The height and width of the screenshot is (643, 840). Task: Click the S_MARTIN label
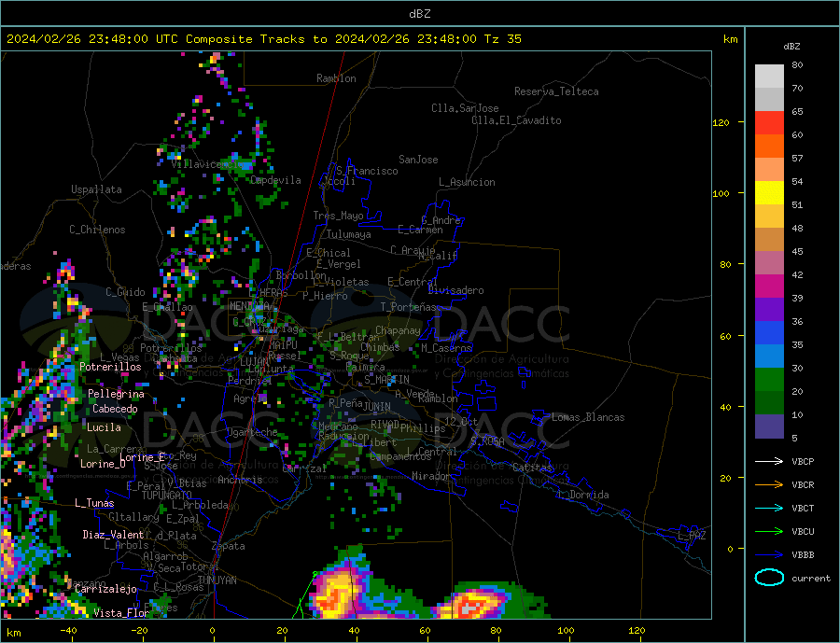(x=386, y=380)
